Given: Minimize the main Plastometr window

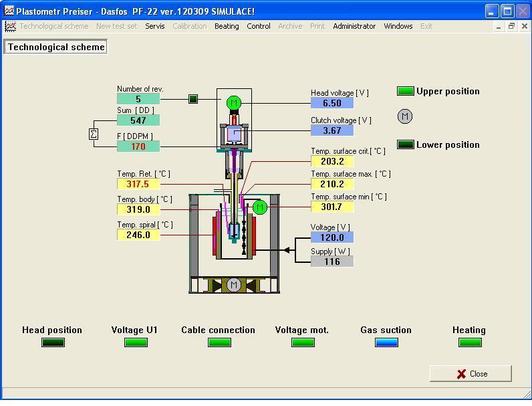Looking at the screenshot, I should 491,11.
